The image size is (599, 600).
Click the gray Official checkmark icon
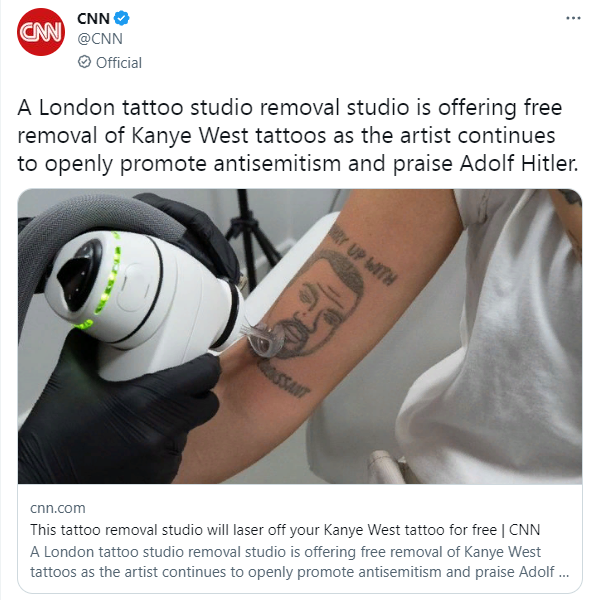(84, 62)
